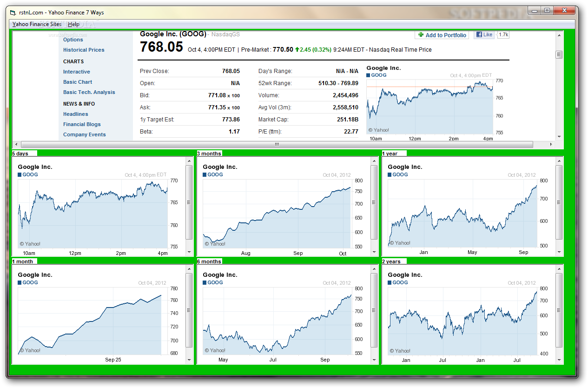
Task: Click the Volume value 2,454,496
Action: [x=345, y=95]
